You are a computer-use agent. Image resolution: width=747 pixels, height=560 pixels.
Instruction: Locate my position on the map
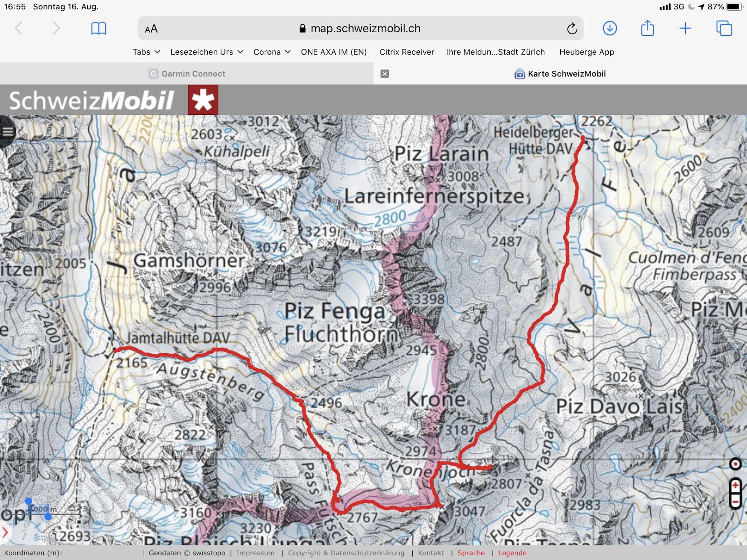point(735,464)
